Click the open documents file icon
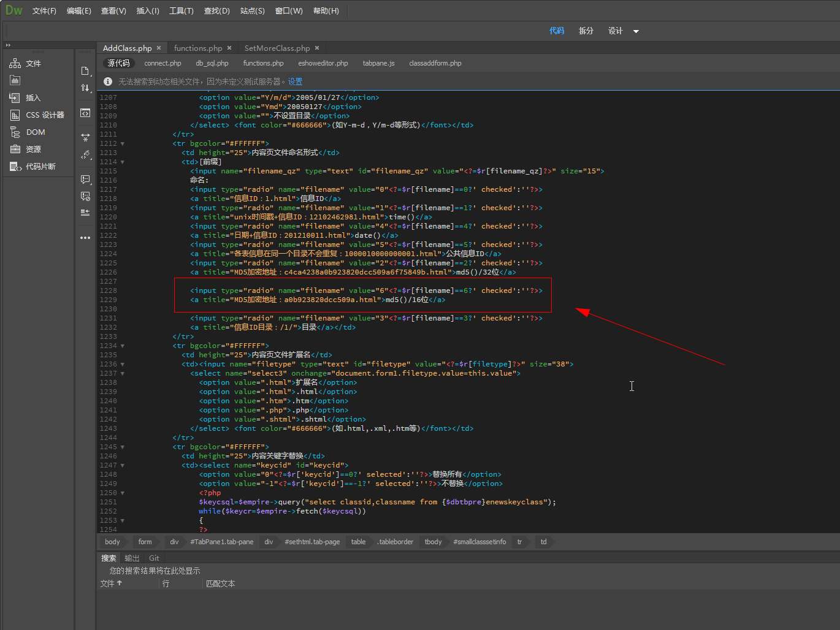This screenshot has width=840, height=630. 85,71
